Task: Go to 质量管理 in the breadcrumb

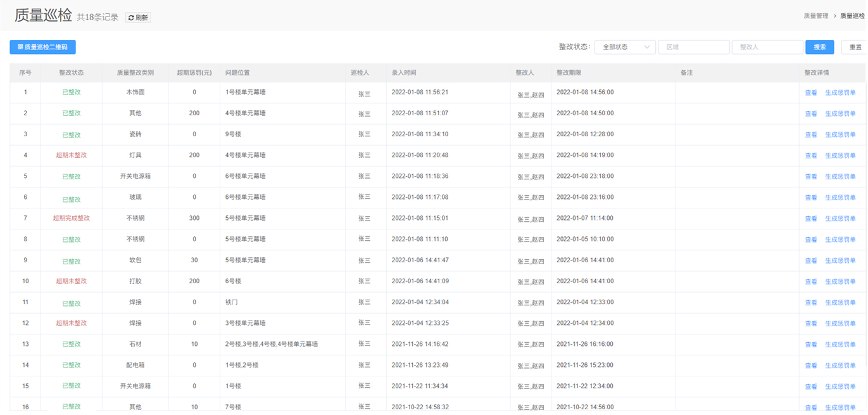Action: [x=815, y=16]
